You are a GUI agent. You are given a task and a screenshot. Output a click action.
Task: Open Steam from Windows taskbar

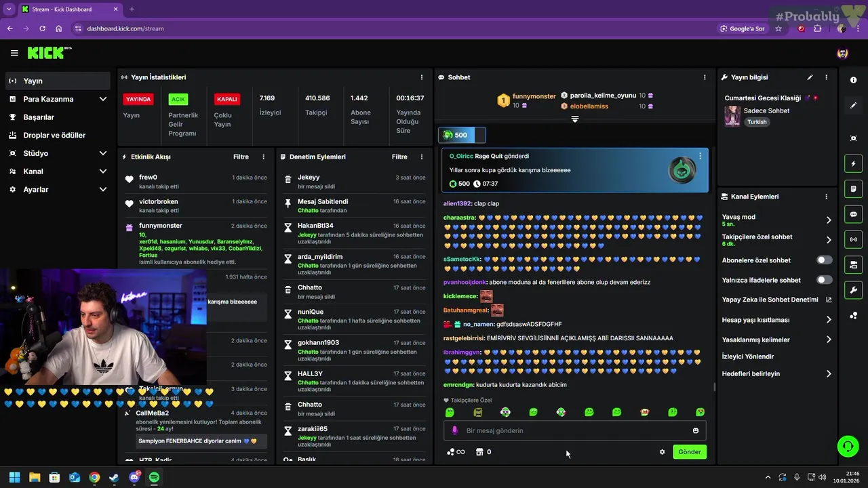click(114, 477)
